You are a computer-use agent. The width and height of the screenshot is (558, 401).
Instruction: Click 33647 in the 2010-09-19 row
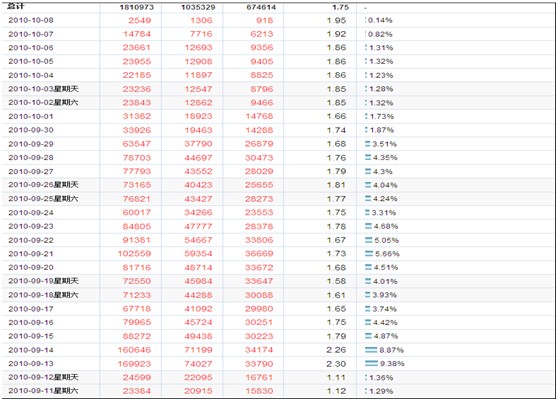(x=259, y=281)
